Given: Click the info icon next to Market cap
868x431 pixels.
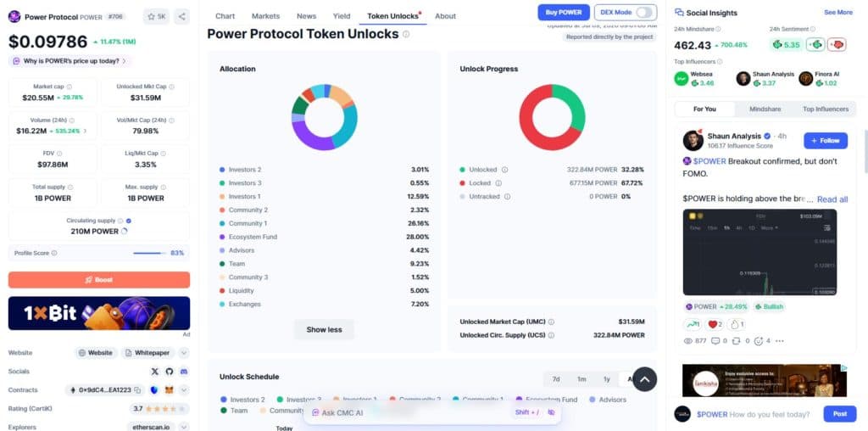Looking at the screenshot, I should click(x=70, y=87).
